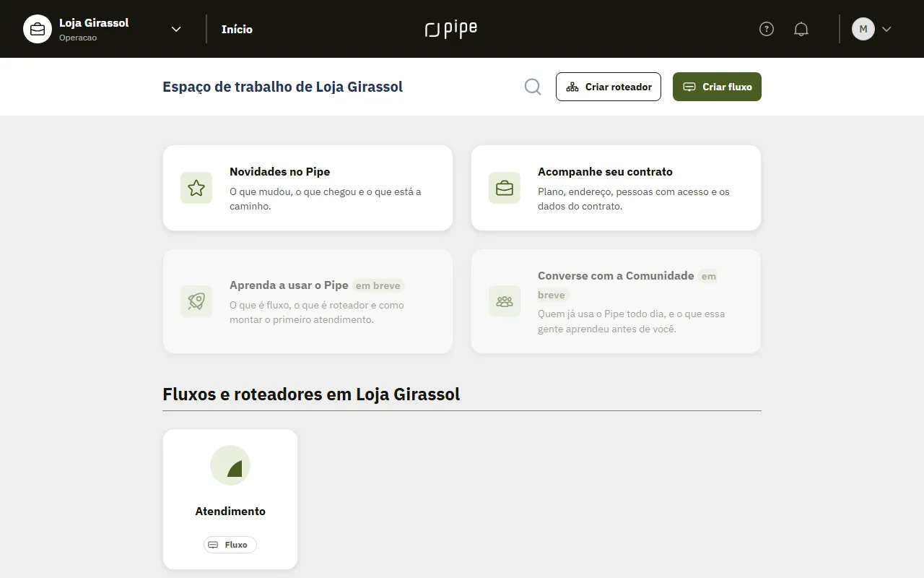
Task: Click Aprenda a usar o Pipe title
Action: coord(289,285)
